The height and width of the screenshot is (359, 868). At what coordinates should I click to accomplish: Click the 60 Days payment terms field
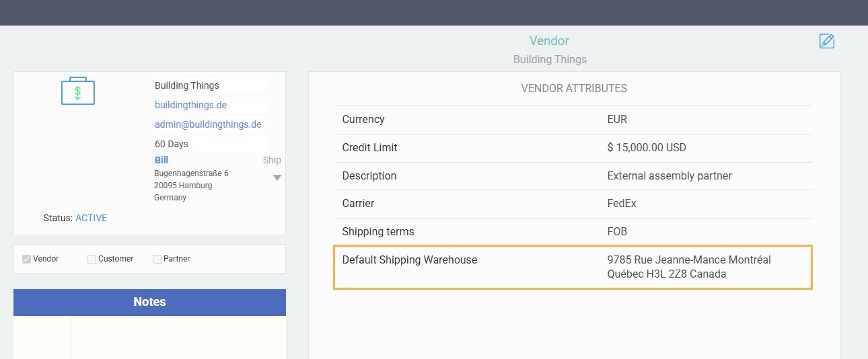coord(172,144)
